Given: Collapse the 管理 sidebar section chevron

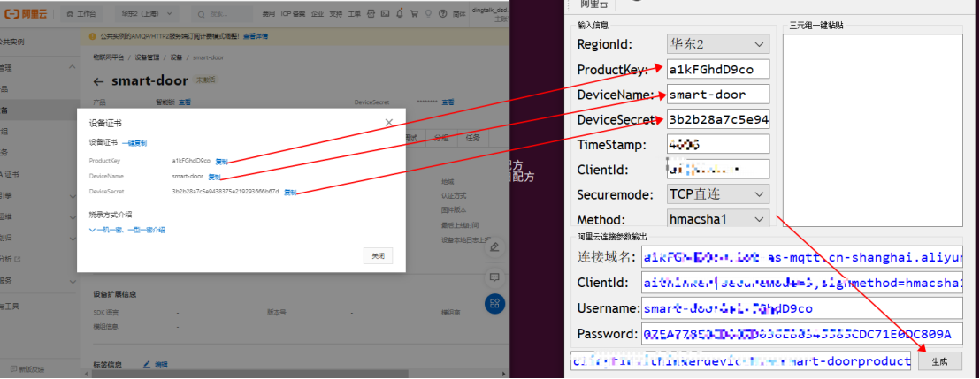Looking at the screenshot, I should click(x=72, y=67).
